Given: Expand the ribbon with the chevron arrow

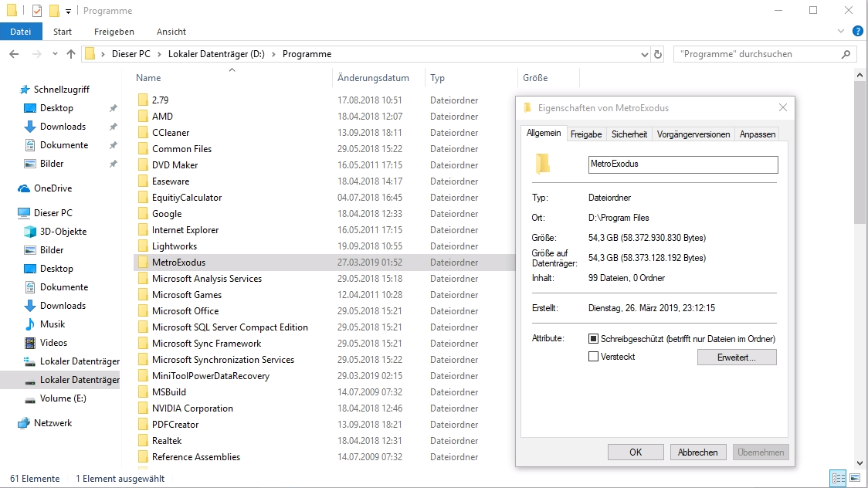Looking at the screenshot, I should (840, 32).
